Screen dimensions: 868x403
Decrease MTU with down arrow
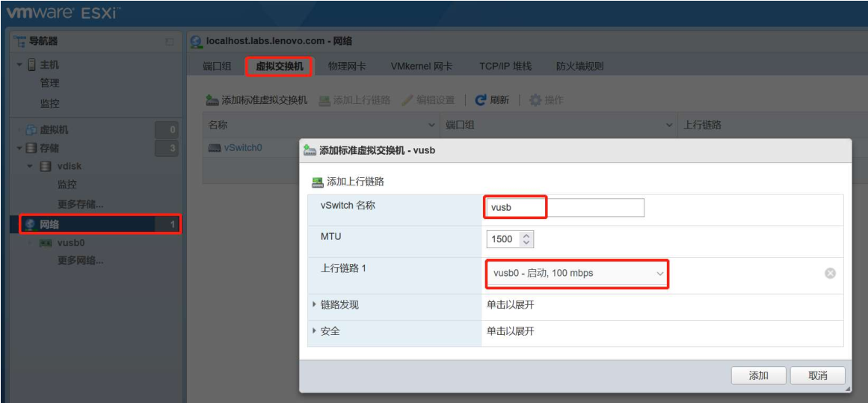pos(526,243)
